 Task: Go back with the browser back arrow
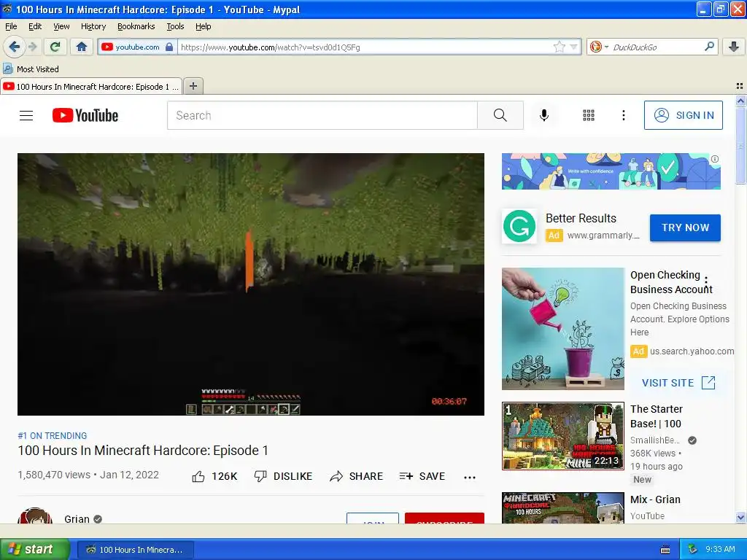coord(14,47)
